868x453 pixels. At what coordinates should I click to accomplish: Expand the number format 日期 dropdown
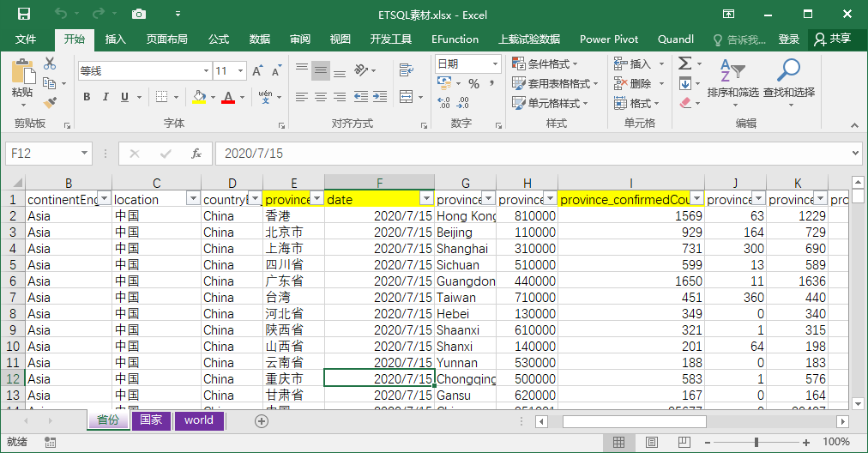pos(495,64)
